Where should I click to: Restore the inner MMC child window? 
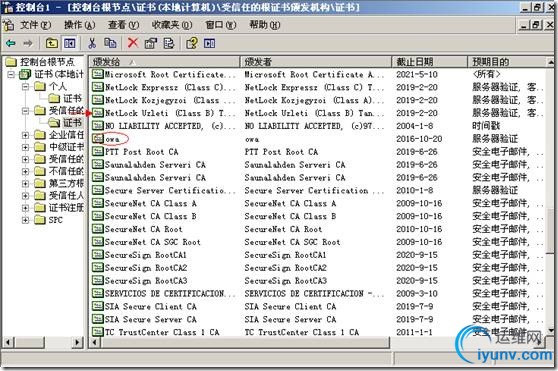[x=537, y=25]
